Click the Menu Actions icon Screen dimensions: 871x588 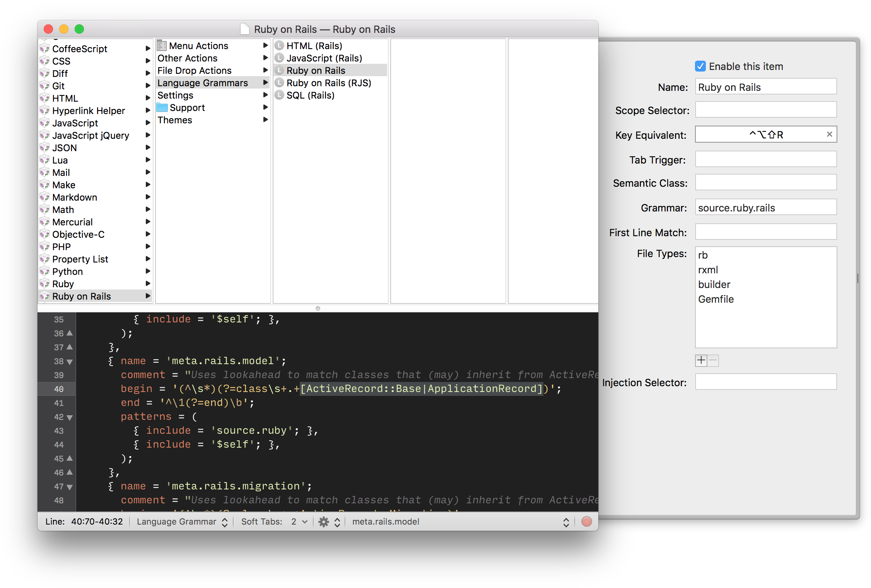[x=162, y=46]
